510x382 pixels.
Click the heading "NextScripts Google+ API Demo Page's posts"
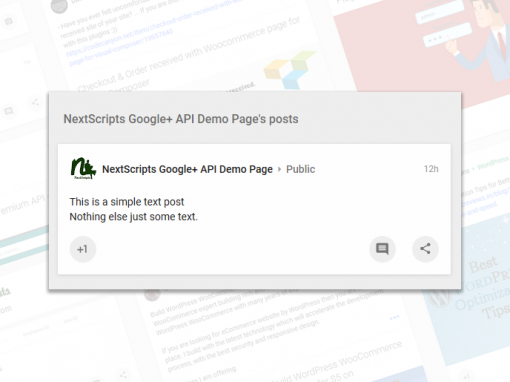(x=181, y=119)
